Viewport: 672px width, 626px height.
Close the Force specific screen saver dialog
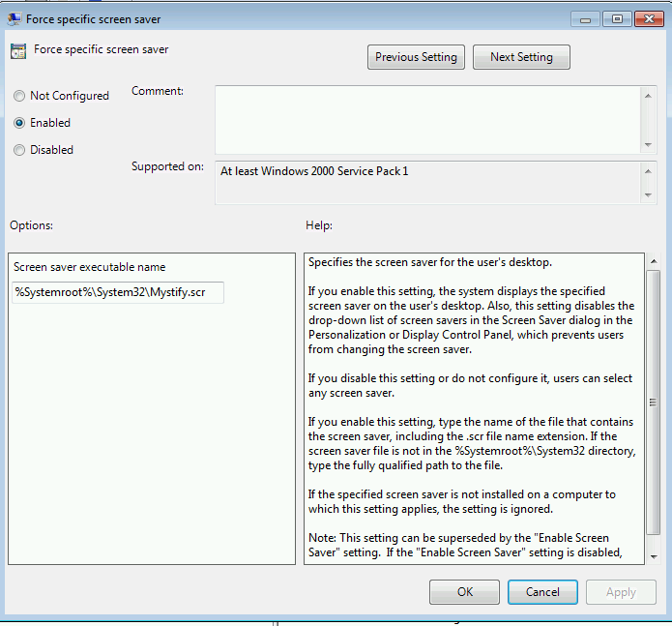pos(650,19)
